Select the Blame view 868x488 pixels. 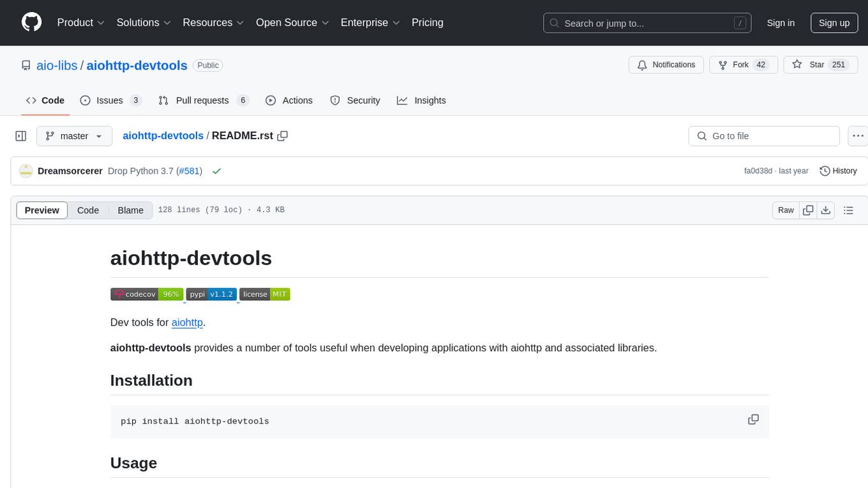coord(130,210)
